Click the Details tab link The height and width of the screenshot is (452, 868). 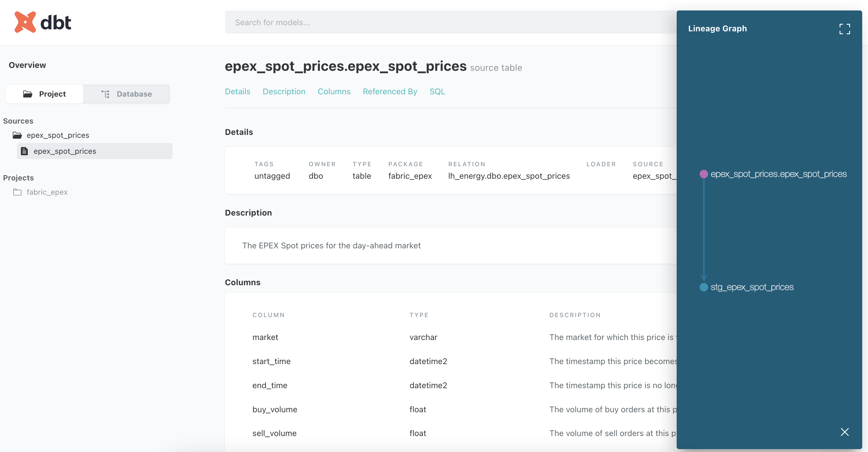237,91
